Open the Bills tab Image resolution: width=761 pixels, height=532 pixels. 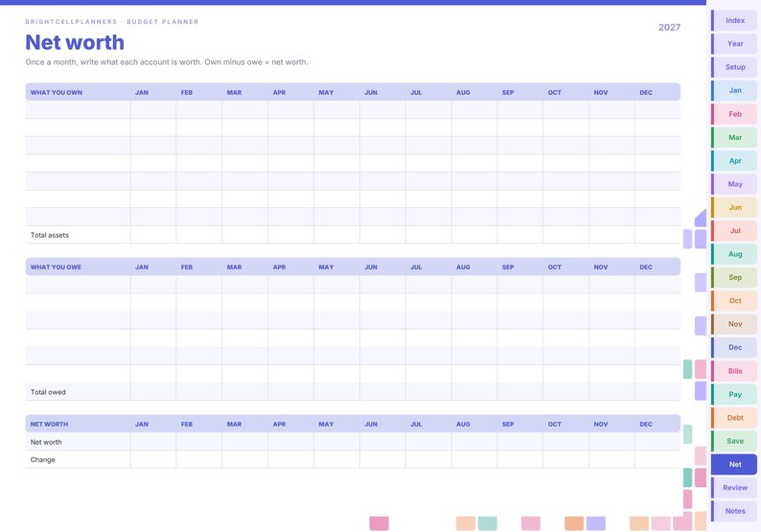[734, 371]
